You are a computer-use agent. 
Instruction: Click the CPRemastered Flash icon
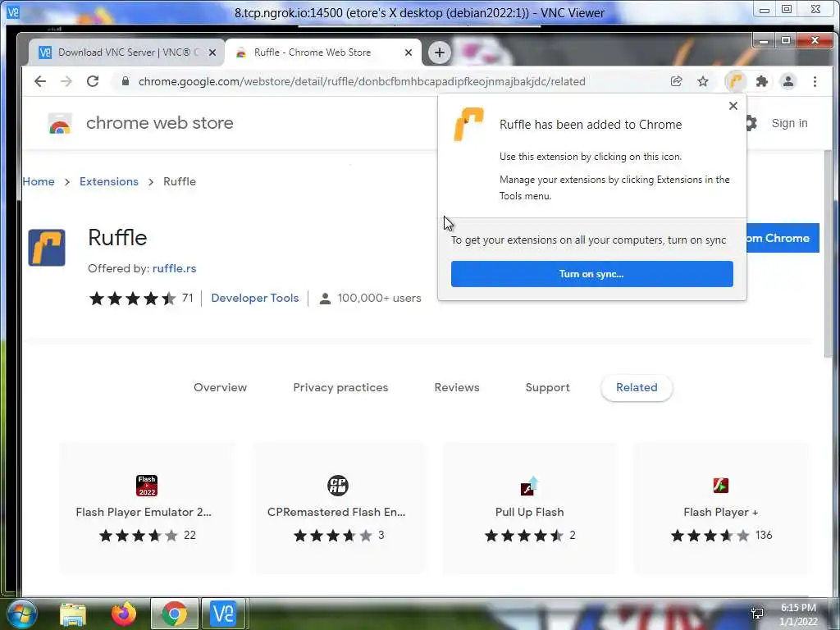337,486
